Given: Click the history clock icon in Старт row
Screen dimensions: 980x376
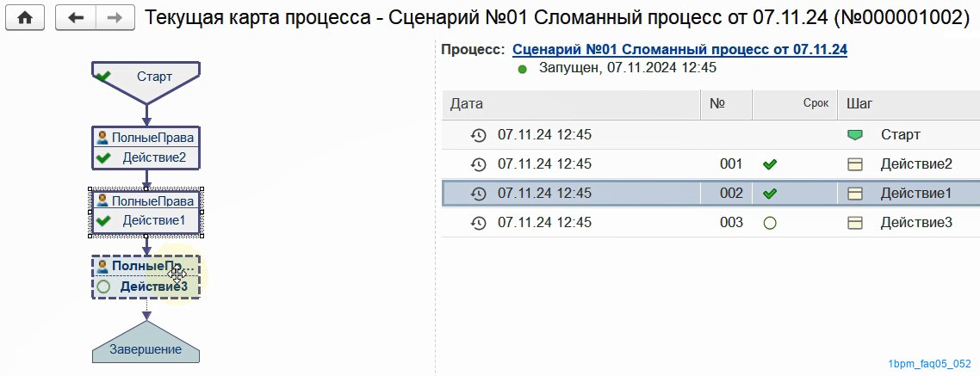Looking at the screenshot, I should 478,135.
